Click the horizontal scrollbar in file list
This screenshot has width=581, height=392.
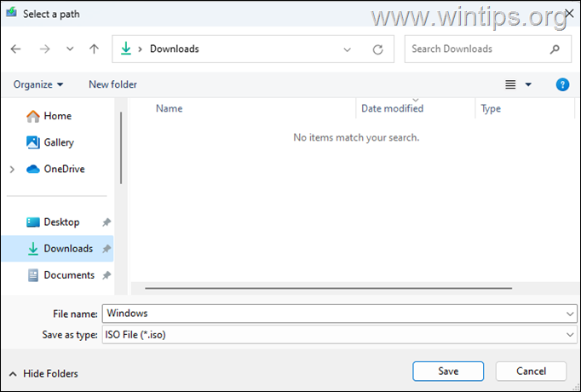328,288
